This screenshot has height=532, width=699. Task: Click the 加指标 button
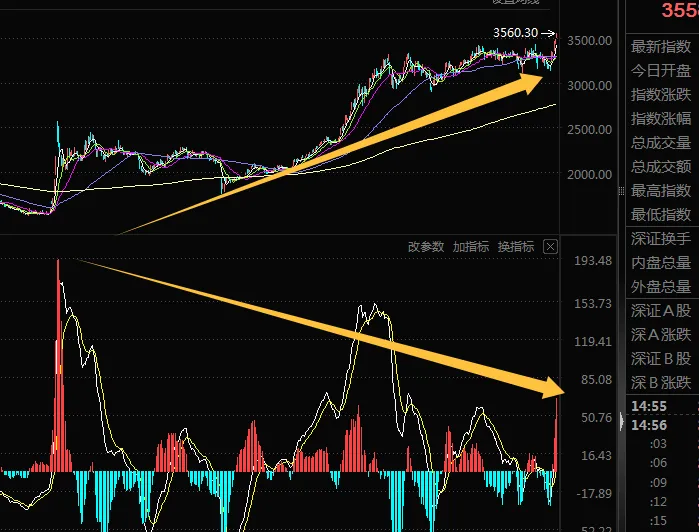click(471, 247)
